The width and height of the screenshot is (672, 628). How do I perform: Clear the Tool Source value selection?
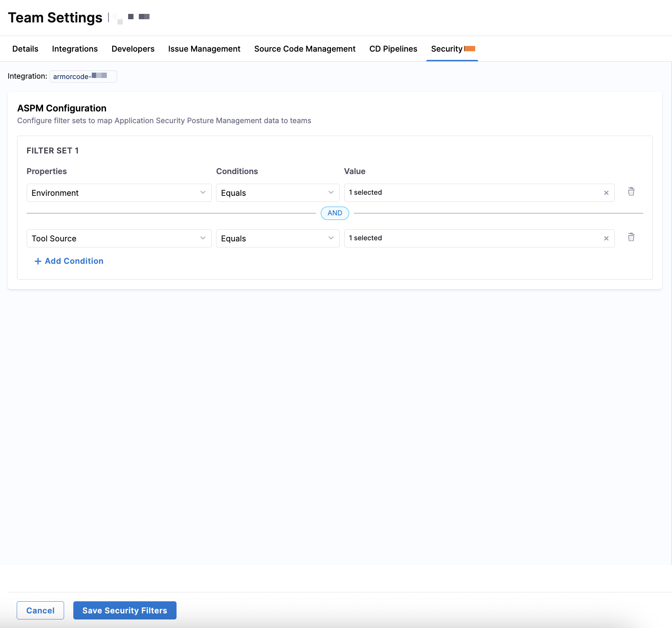(606, 239)
